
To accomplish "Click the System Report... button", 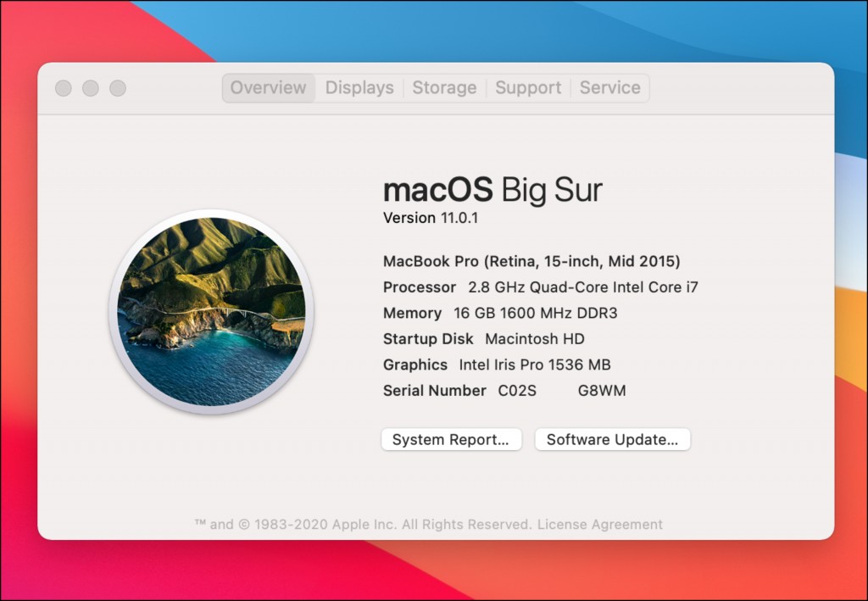I will (x=451, y=439).
